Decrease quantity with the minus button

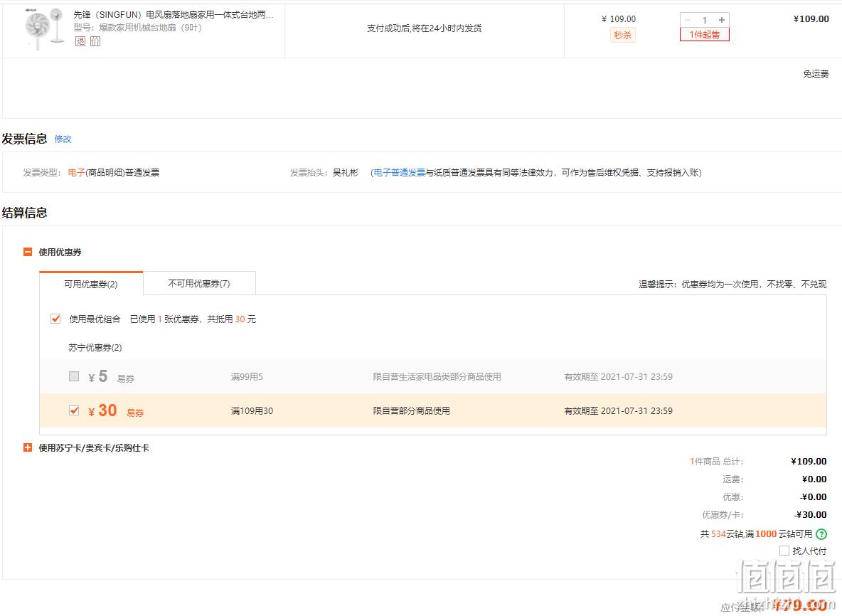[x=688, y=20]
